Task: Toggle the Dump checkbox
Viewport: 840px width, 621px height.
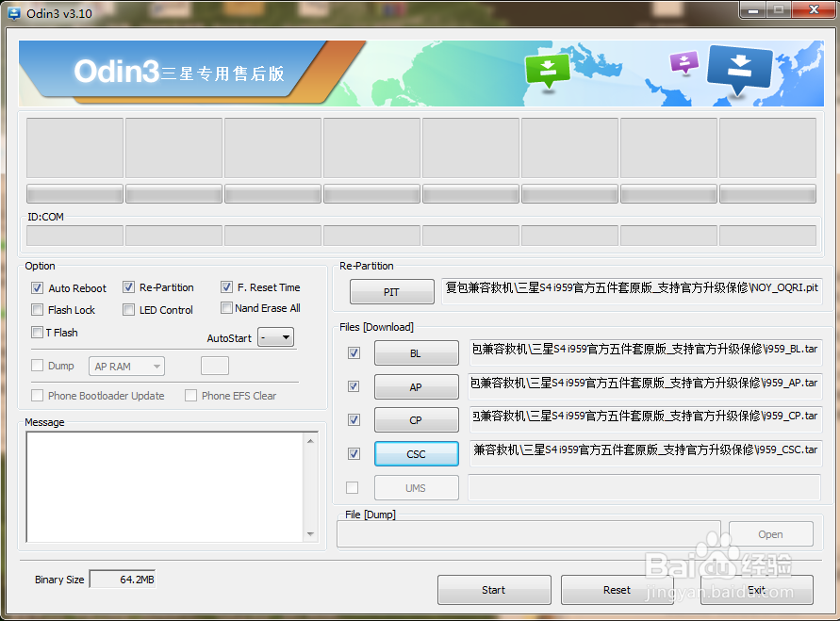Action: 37,365
